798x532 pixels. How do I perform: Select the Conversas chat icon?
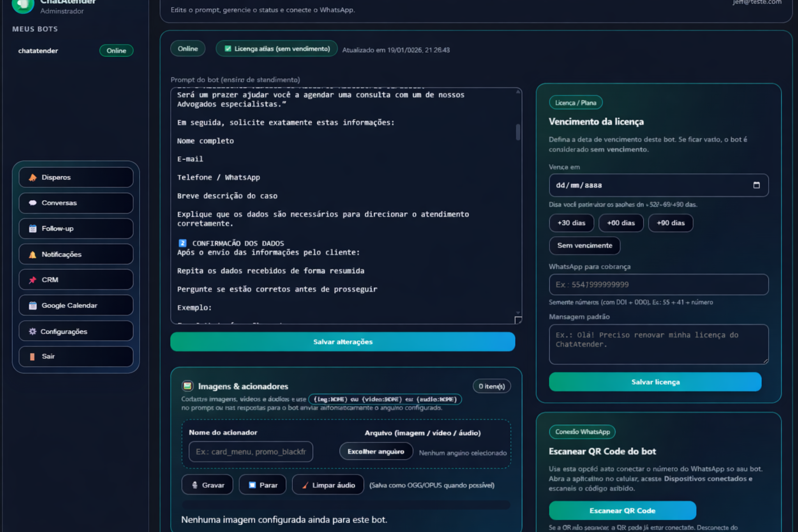(33, 203)
